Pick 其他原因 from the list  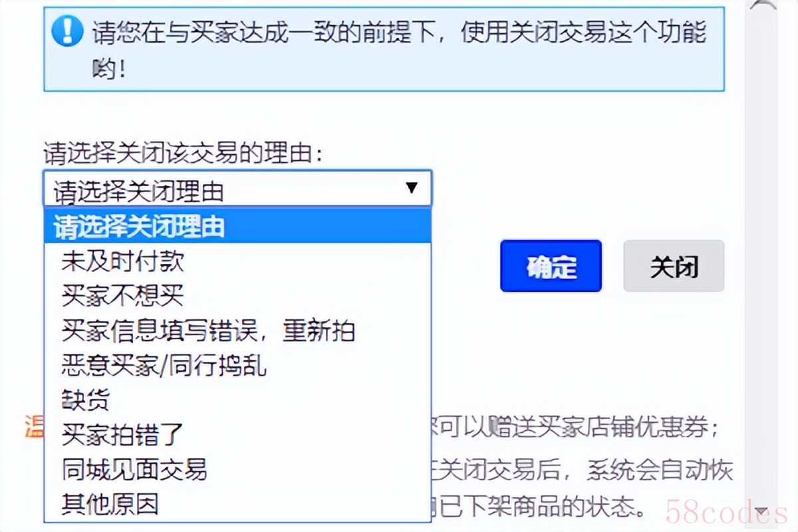[237, 504]
